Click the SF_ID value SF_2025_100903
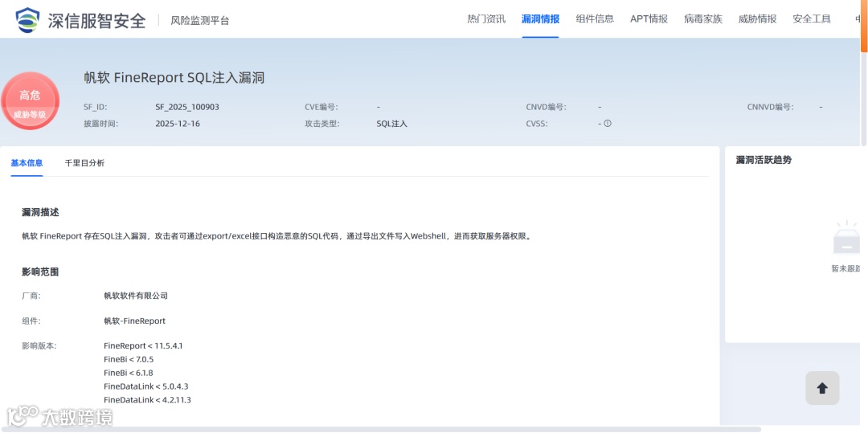The image size is (868, 433). [187, 108]
